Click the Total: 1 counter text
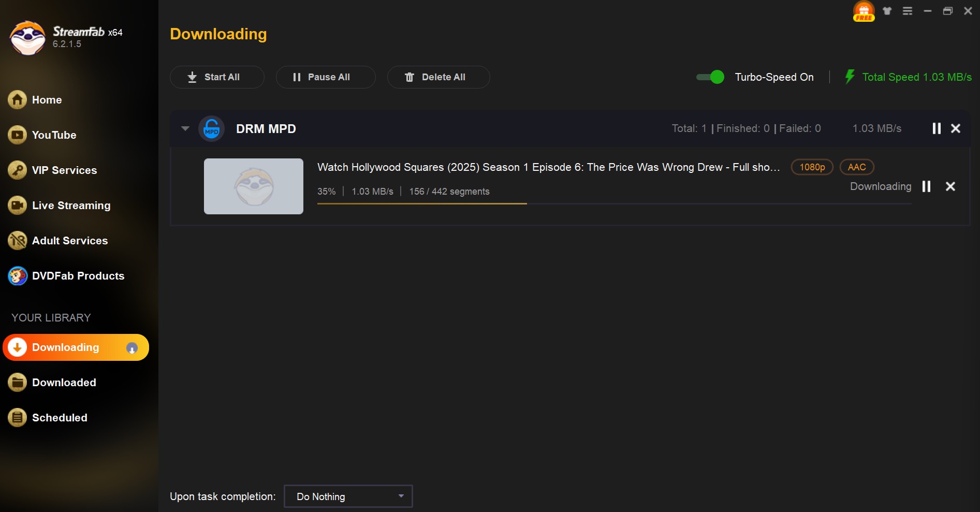Viewport: 980px width, 512px height. 689,128
